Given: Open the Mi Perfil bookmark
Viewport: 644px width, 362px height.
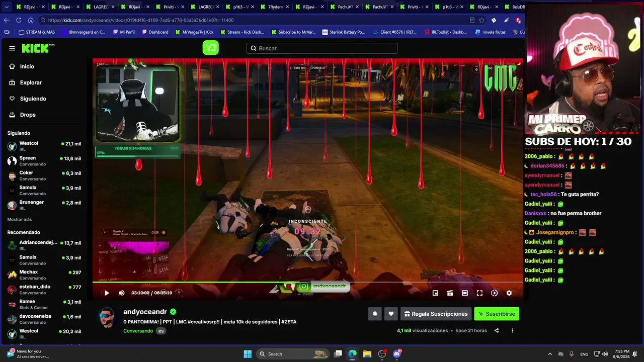Looking at the screenshot, I should pos(124,32).
